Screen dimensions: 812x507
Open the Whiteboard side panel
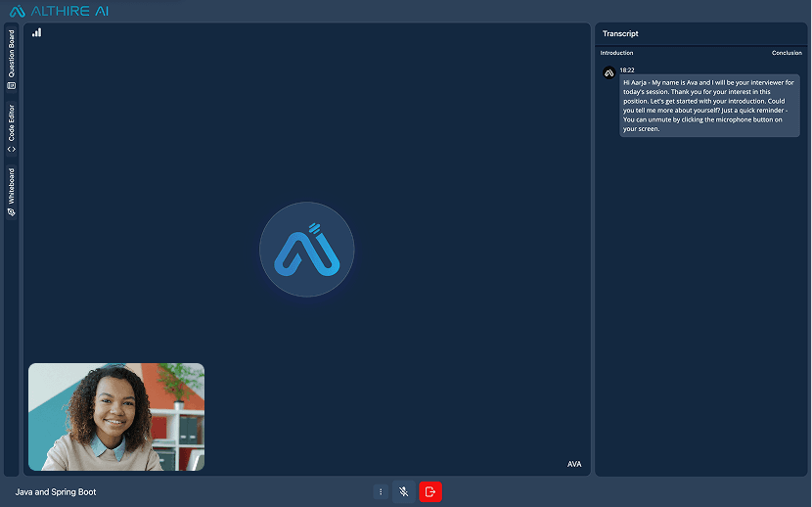12,192
